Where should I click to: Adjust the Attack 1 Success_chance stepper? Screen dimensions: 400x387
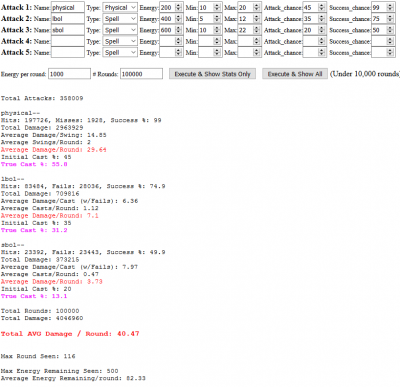pos(390,7)
